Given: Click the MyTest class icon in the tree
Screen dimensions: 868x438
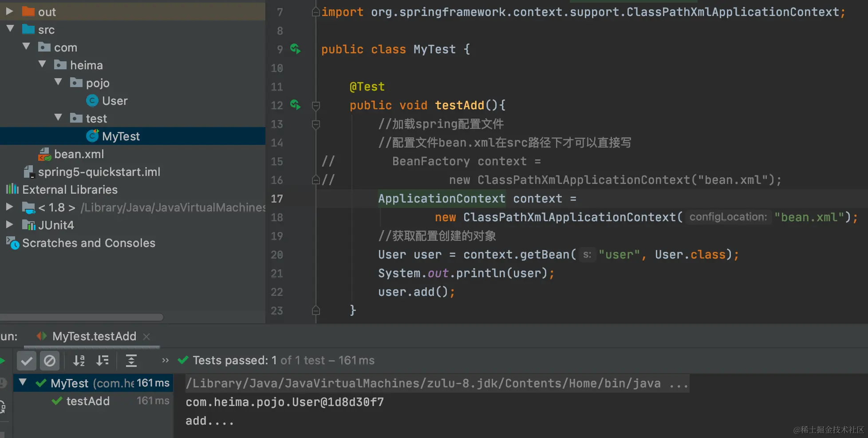Looking at the screenshot, I should click(x=92, y=136).
